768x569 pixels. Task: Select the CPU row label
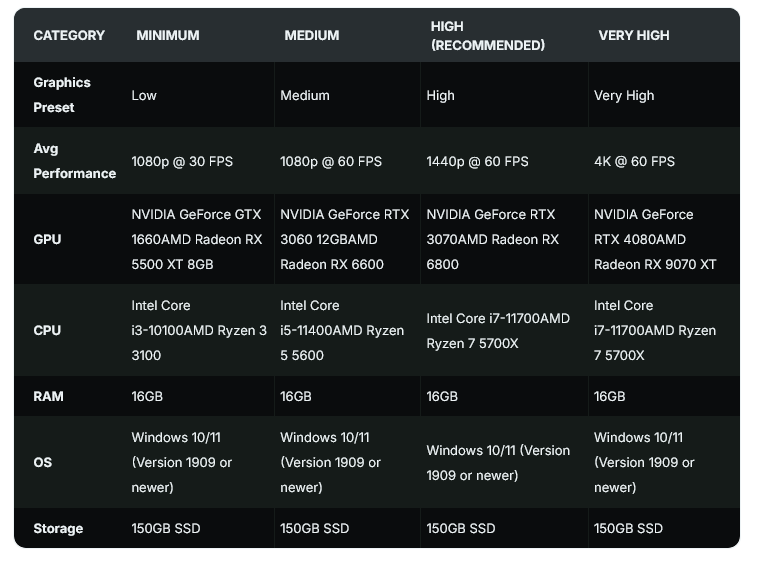coord(47,330)
